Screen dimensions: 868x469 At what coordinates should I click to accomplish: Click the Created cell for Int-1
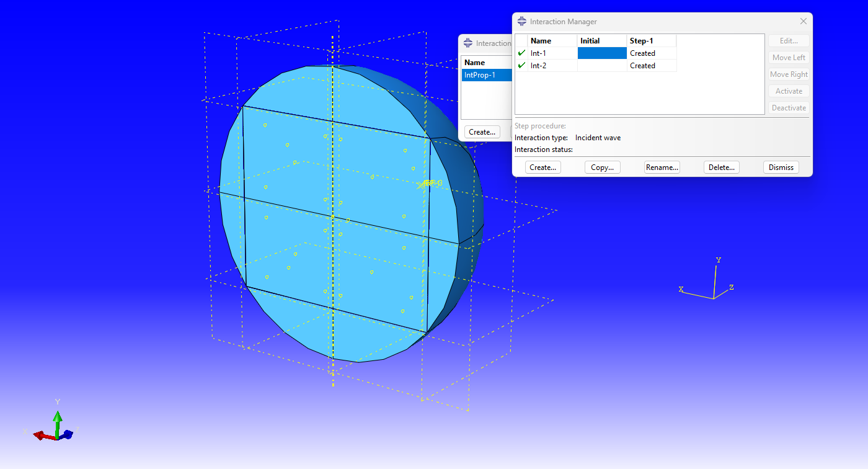point(652,53)
